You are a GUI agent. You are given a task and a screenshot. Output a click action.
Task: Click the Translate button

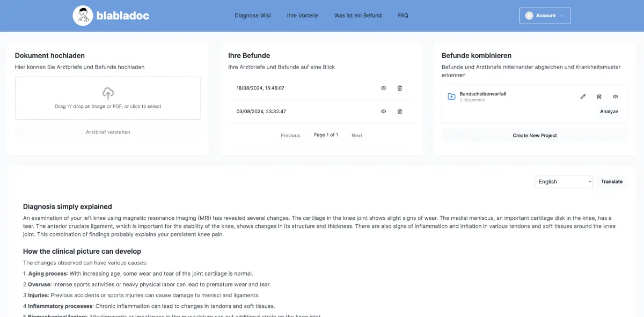pos(611,181)
